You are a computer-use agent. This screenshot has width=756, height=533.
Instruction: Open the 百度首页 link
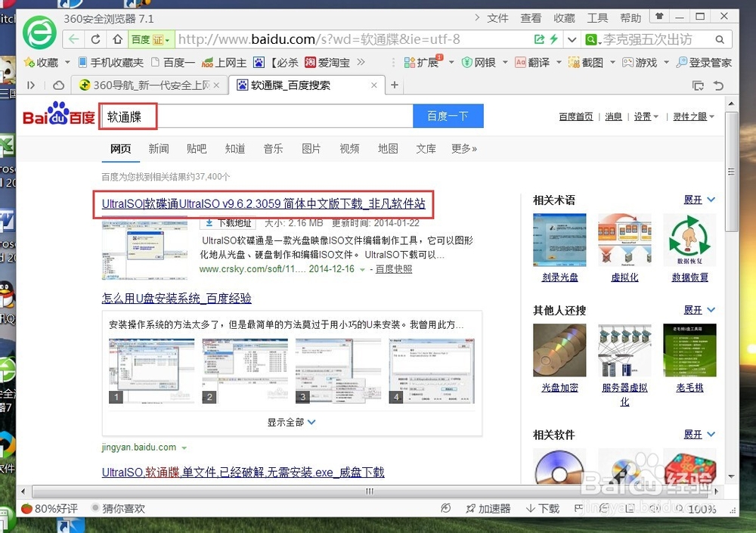(x=575, y=116)
